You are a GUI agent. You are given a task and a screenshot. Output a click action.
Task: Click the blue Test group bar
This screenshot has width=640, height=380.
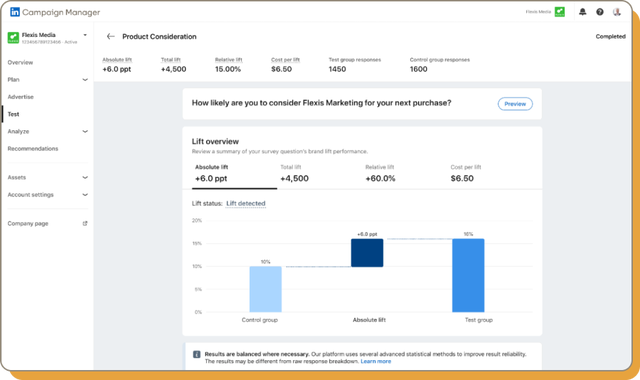[468, 276]
